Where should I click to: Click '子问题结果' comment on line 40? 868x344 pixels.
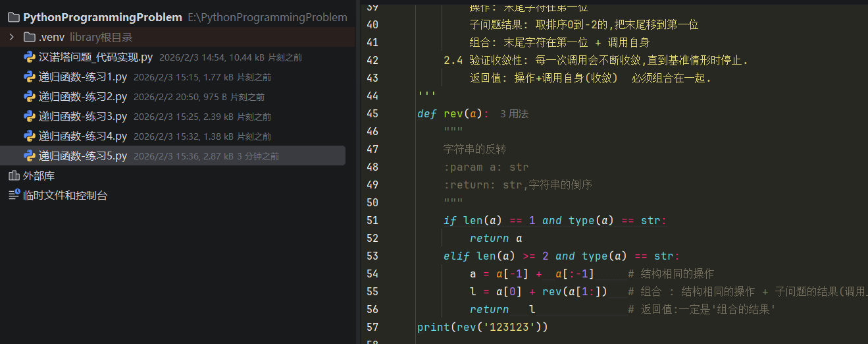[584, 25]
